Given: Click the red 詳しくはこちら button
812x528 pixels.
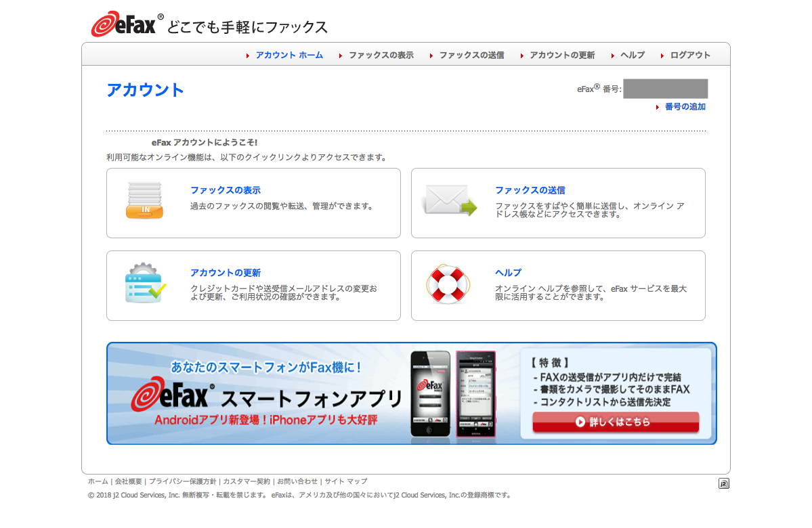Looking at the screenshot, I should [616, 422].
